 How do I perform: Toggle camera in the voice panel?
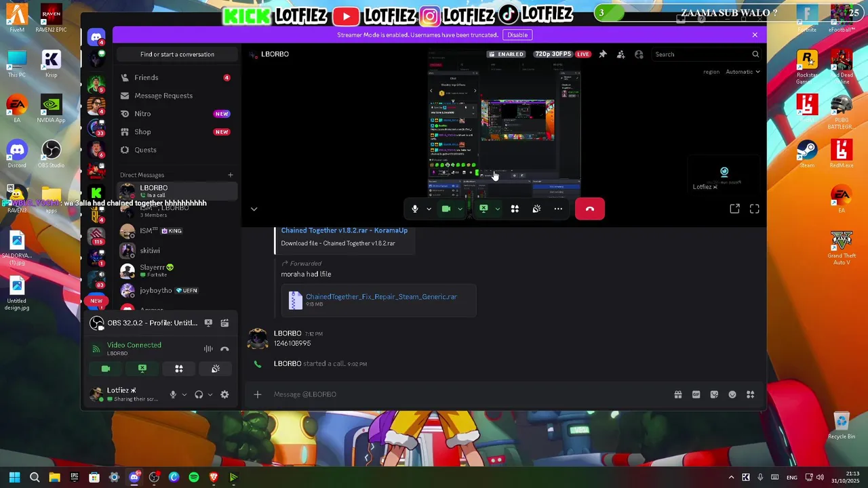pos(106,369)
